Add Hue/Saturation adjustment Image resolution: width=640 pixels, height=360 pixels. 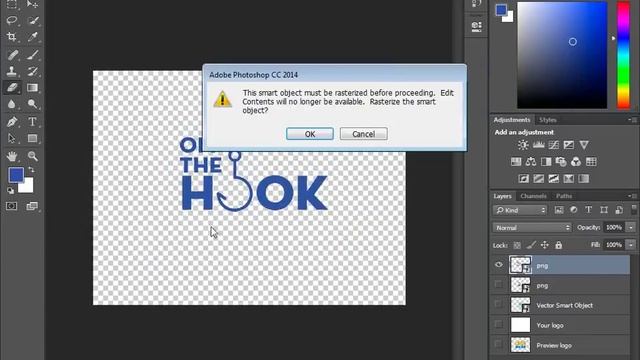tap(516, 162)
